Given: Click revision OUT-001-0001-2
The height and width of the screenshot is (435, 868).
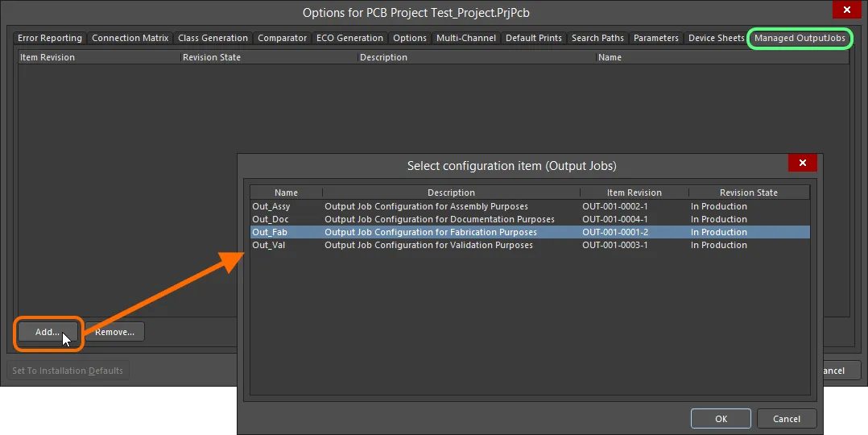Looking at the screenshot, I should point(615,232).
